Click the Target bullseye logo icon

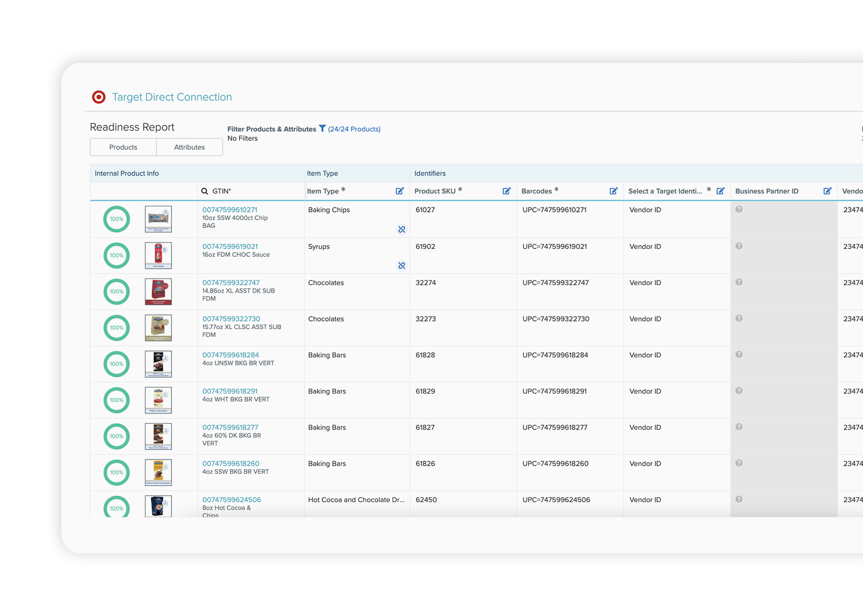pos(99,97)
